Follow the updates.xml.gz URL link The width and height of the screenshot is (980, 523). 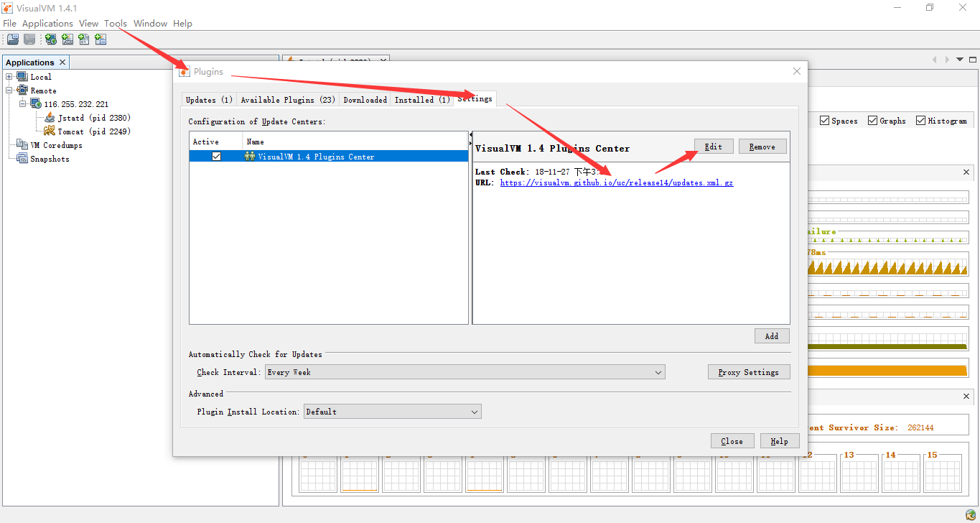click(x=616, y=183)
